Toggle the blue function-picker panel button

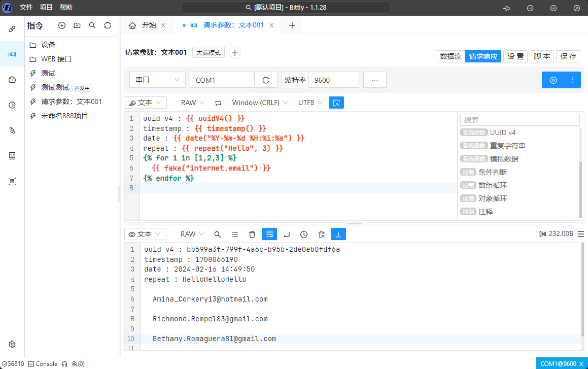click(x=336, y=103)
